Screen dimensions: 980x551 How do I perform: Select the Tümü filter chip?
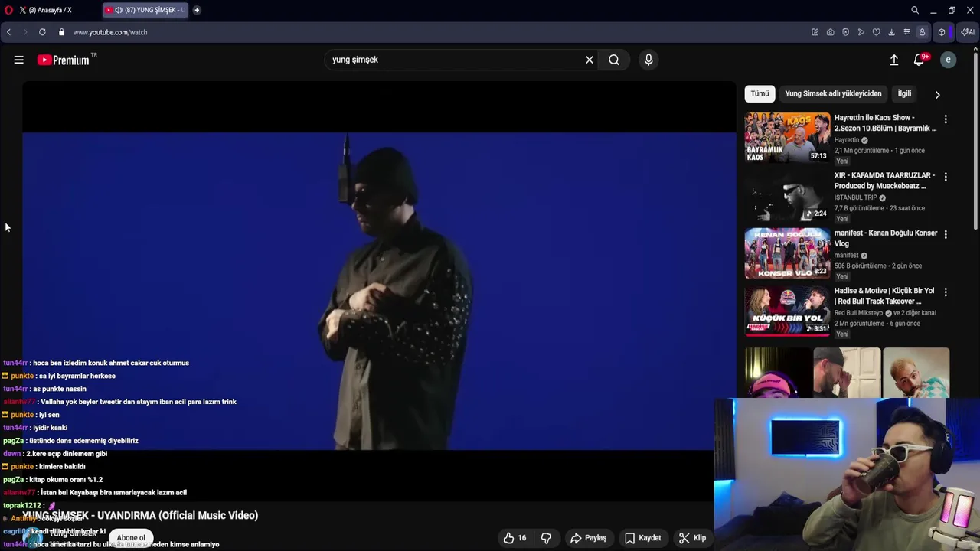tap(759, 93)
